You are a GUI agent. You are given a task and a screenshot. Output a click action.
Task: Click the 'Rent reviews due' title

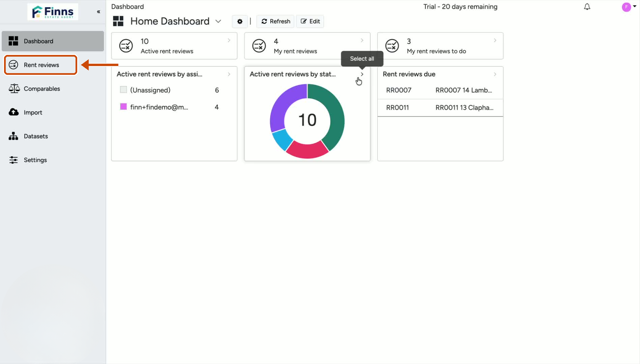409,74
